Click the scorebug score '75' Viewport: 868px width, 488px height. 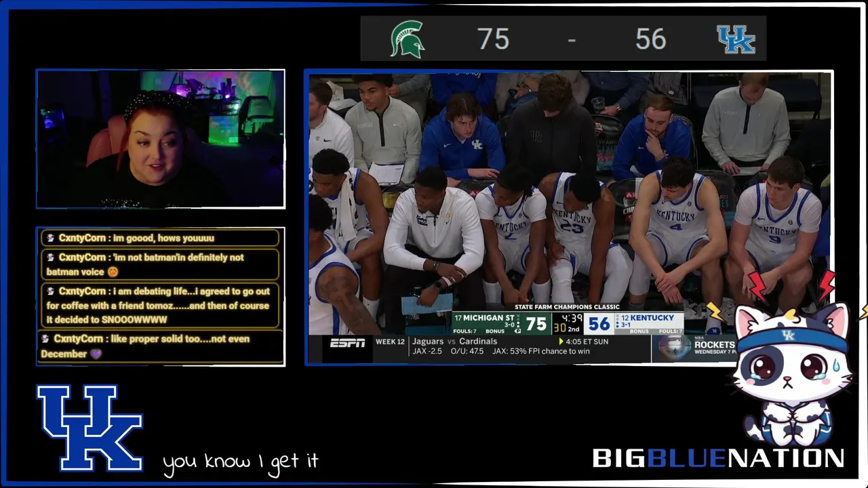tap(536, 324)
